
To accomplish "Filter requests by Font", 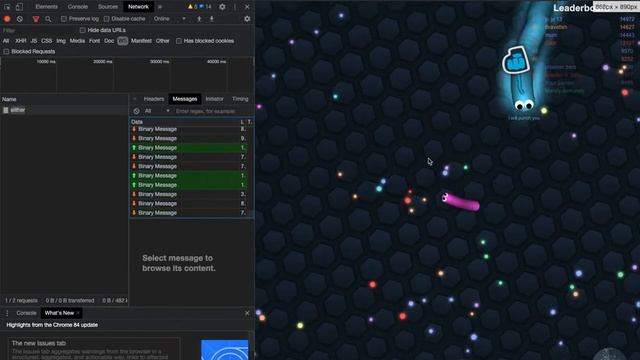I will coord(94,41).
